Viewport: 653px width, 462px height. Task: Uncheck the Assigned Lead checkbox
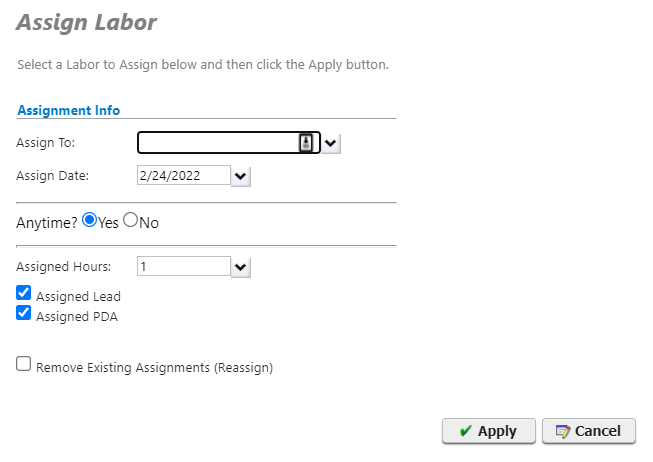(24, 293)
